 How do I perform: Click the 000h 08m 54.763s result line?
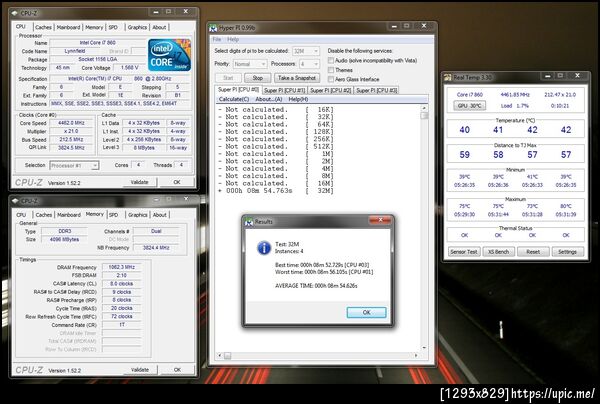pyautogui.click(x=276, y=191)
